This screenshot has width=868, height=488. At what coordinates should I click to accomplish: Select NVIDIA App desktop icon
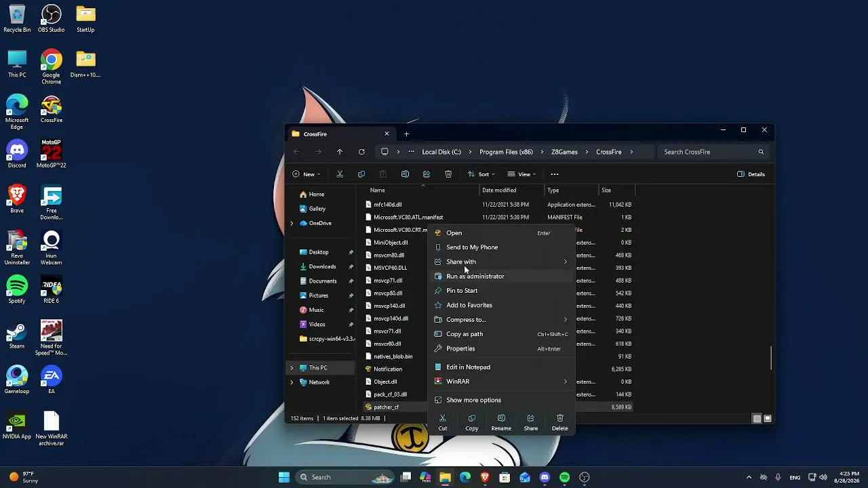pos(17,426)
